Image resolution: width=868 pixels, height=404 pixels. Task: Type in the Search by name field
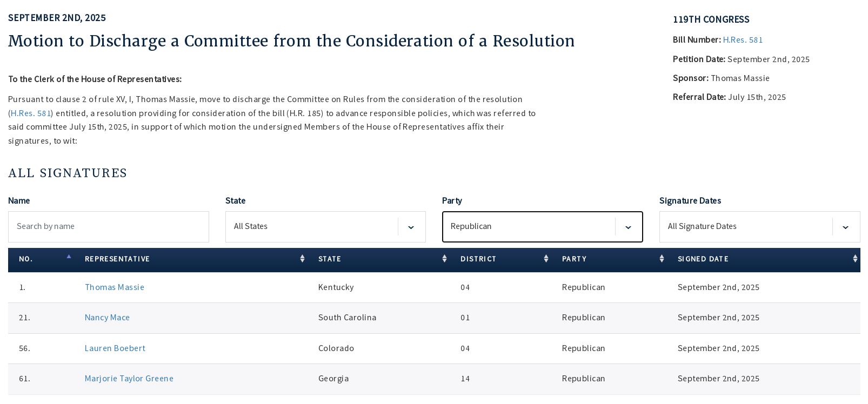pos(108,227)
